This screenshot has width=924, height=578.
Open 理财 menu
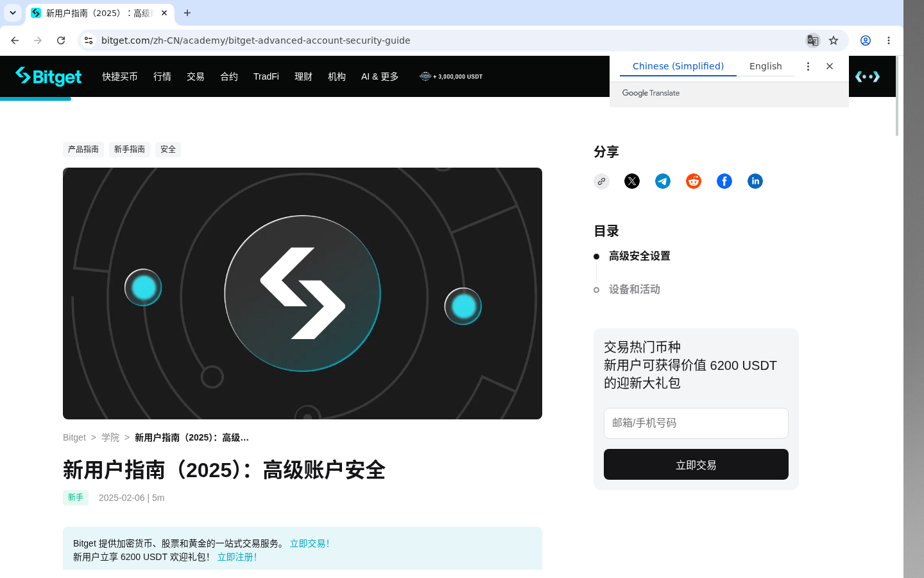pyautogui.click(x=304, y=76)
